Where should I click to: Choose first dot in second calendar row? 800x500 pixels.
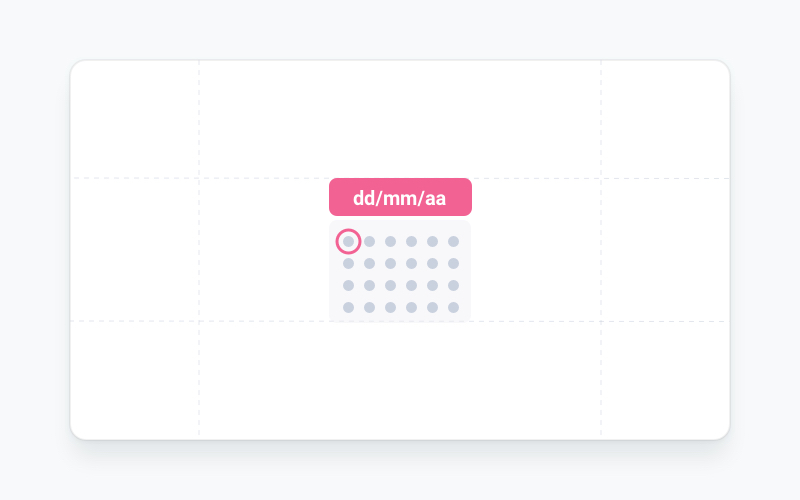[x=348, y=263]
